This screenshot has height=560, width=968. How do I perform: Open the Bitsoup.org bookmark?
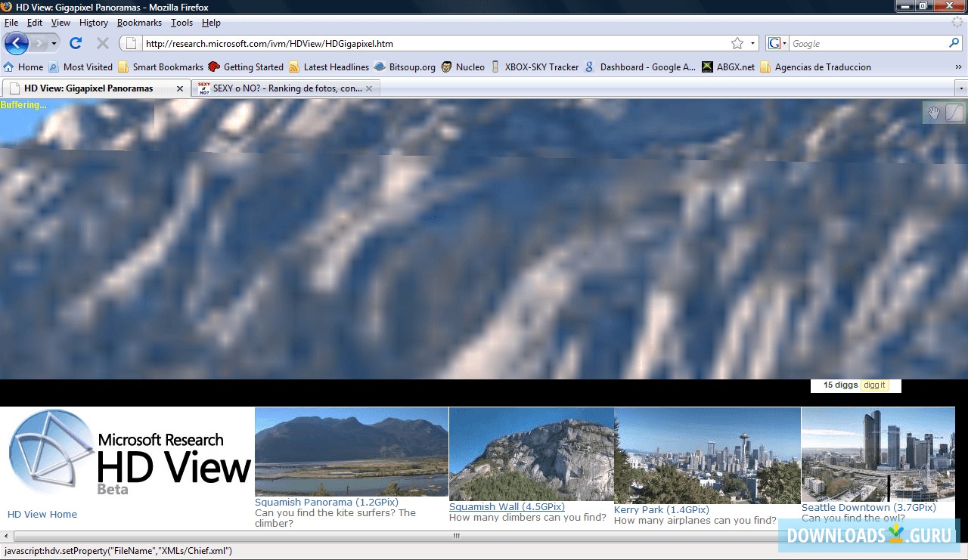coord(405,67)
